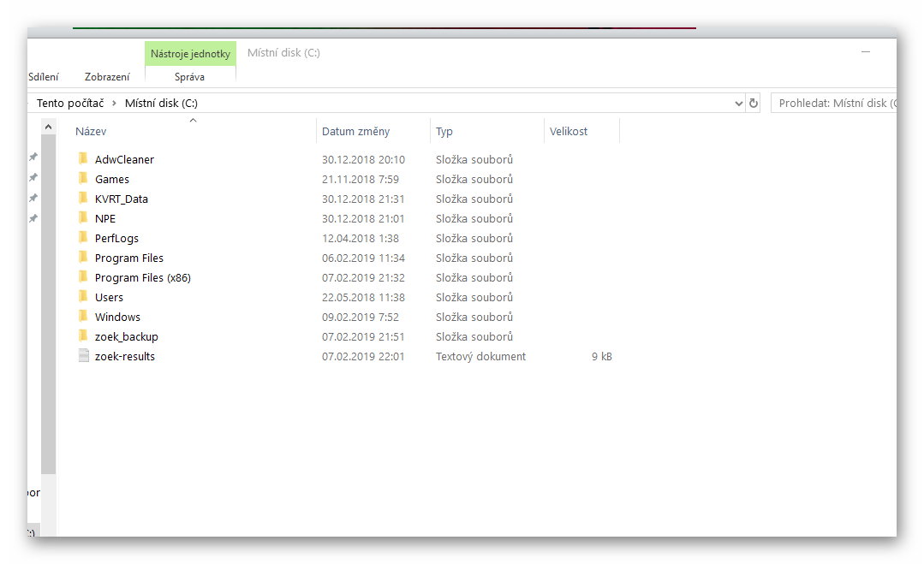Open the Sdílení ribbon tab
Viewport: 924px width, 564px height.
[43, 76]
